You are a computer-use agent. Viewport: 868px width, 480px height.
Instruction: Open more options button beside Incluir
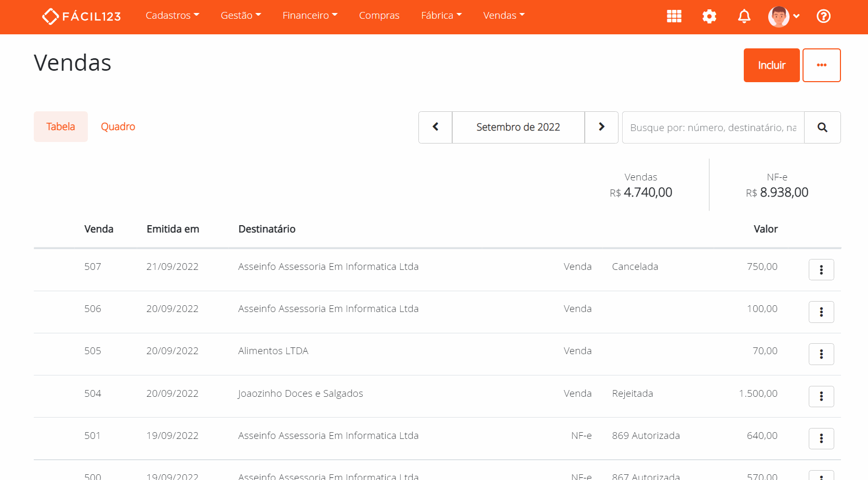click(821, 66)
